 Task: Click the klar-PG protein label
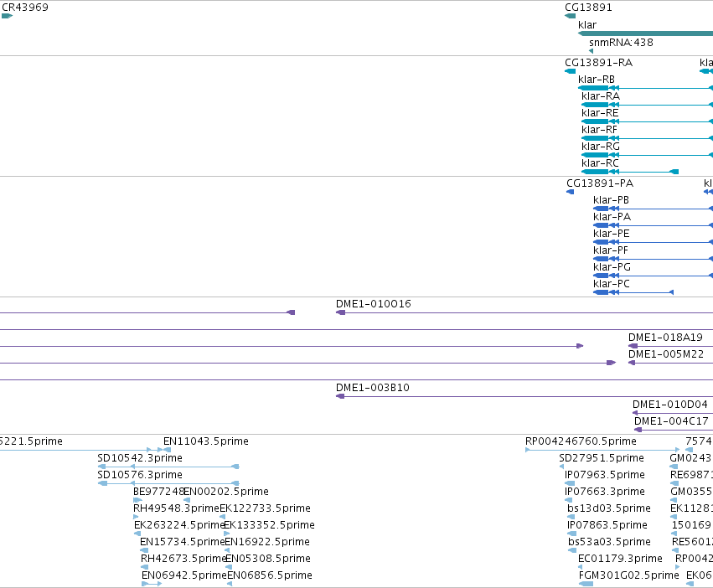[612, 267]
